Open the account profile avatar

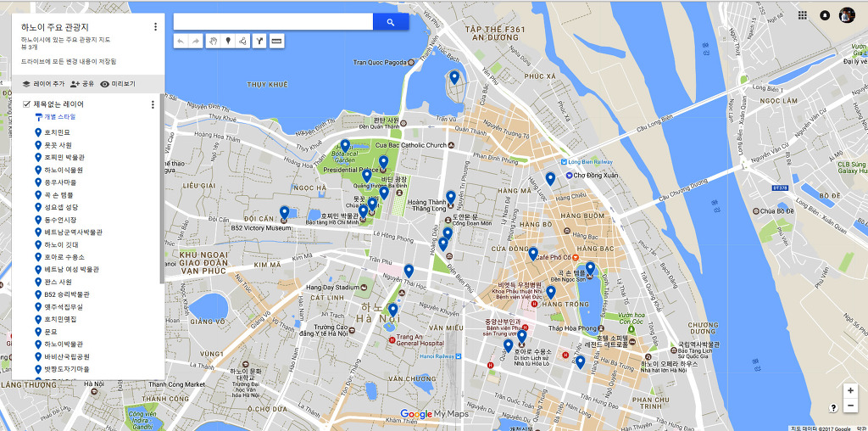(847, 15)
